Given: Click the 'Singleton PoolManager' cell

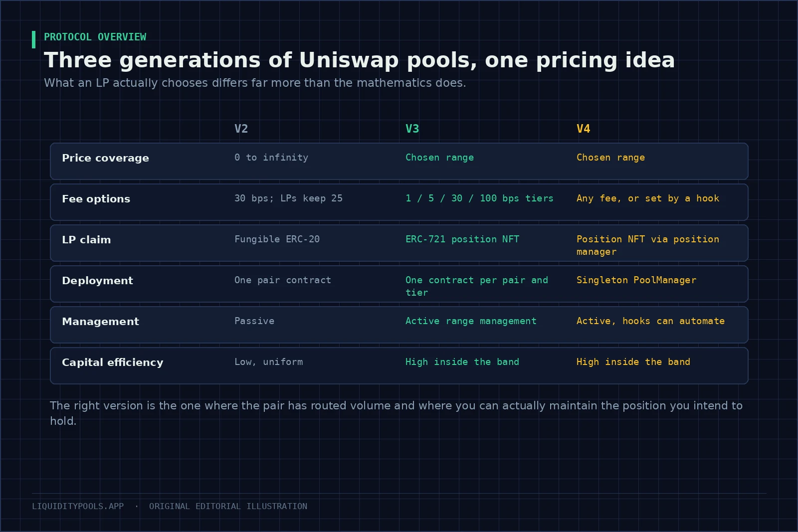Looking at the screenshot, I should [636, 280].
